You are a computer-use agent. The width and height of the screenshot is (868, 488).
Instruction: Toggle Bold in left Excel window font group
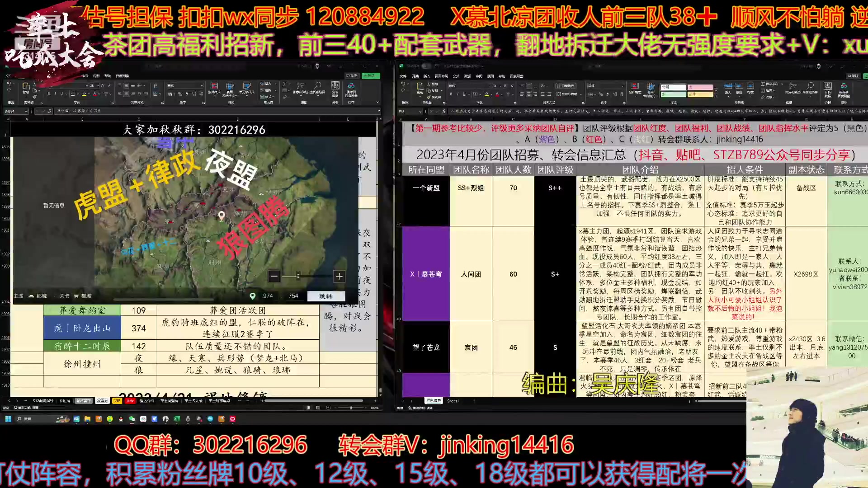pos(48,94)
